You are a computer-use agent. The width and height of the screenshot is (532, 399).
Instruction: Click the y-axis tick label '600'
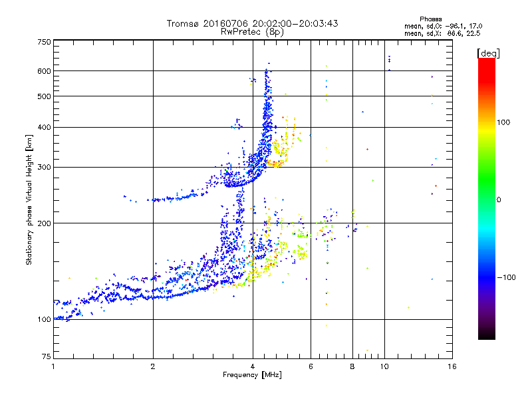(x=44, y=71)
